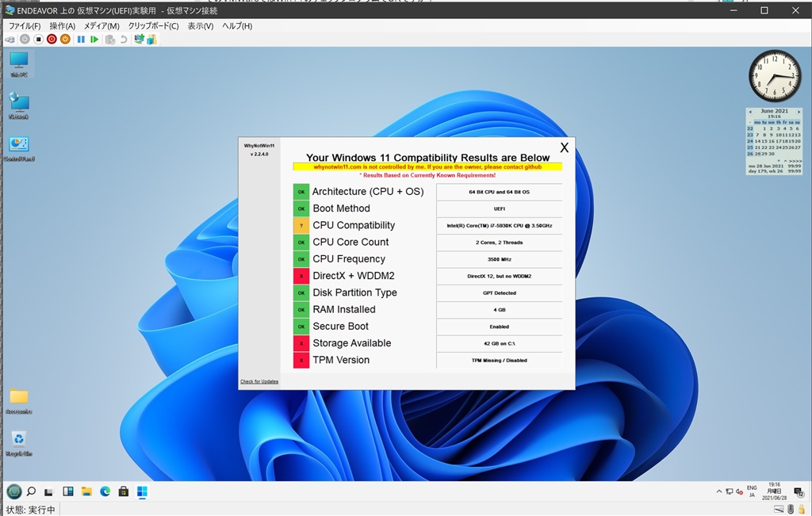Click the 'UEFI' boot method result

(x=500, y=208)
